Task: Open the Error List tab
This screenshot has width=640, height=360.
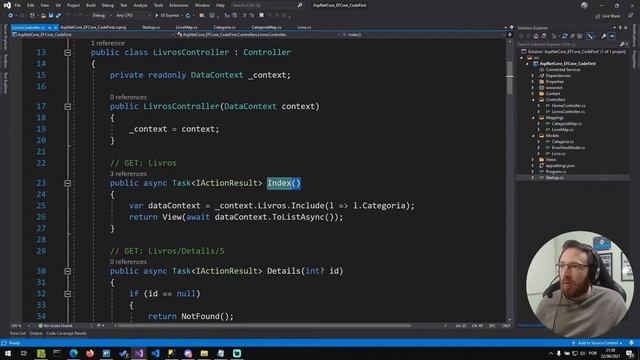Action: [18, 333]
